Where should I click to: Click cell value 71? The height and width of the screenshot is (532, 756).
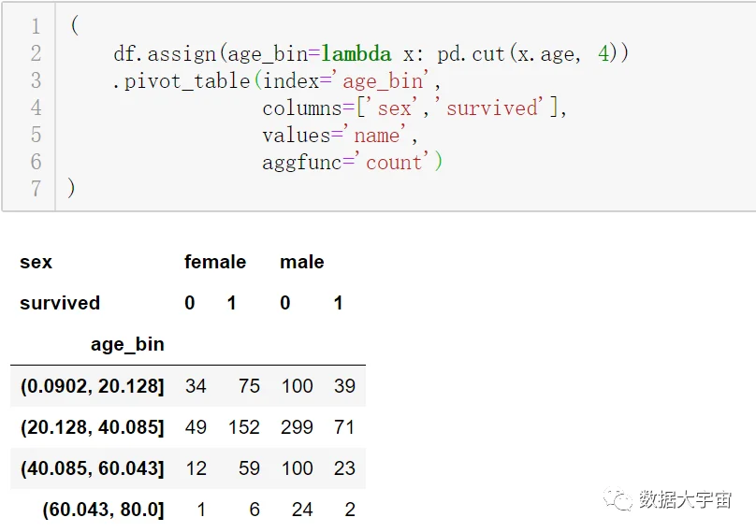pyautogui.click(x=344, y=427)
